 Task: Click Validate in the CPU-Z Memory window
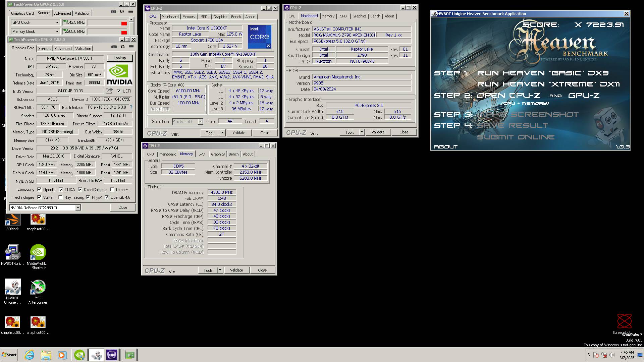click(x=236, y=270)
